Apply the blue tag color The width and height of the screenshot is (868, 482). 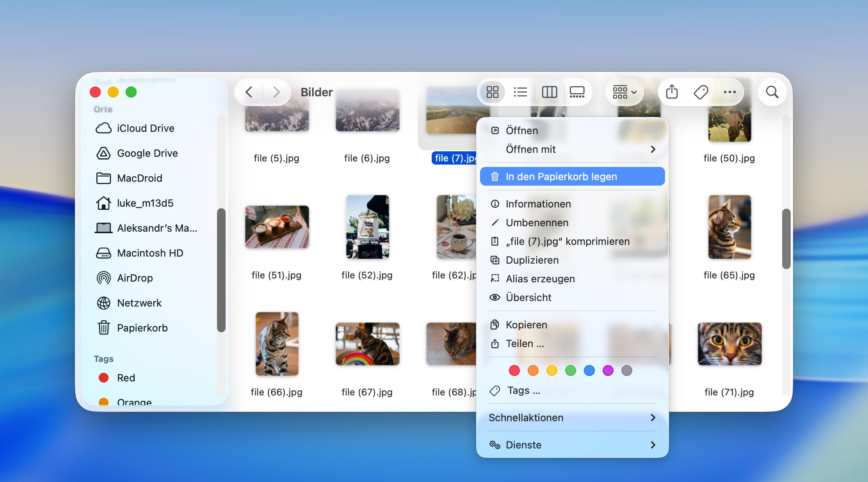click(x=589, y=370)
